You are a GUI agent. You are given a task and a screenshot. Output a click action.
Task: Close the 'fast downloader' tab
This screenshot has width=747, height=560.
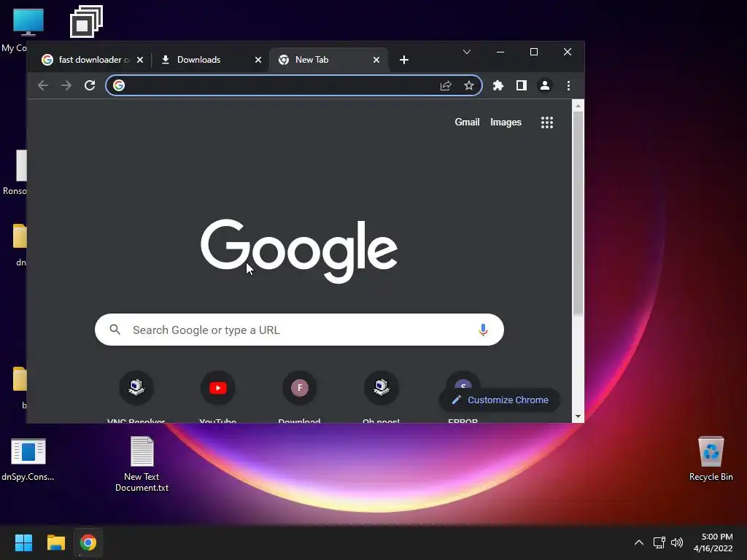(139, 60)
